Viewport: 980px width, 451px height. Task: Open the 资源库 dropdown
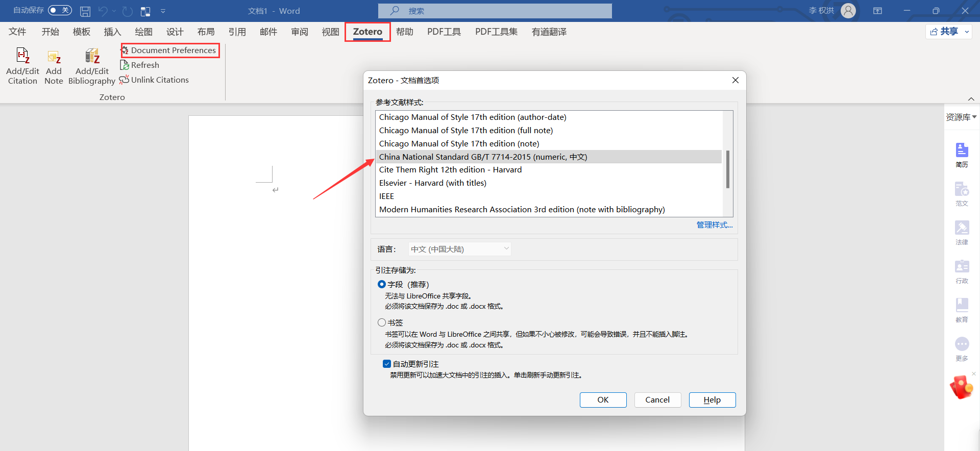coord(961,117)
